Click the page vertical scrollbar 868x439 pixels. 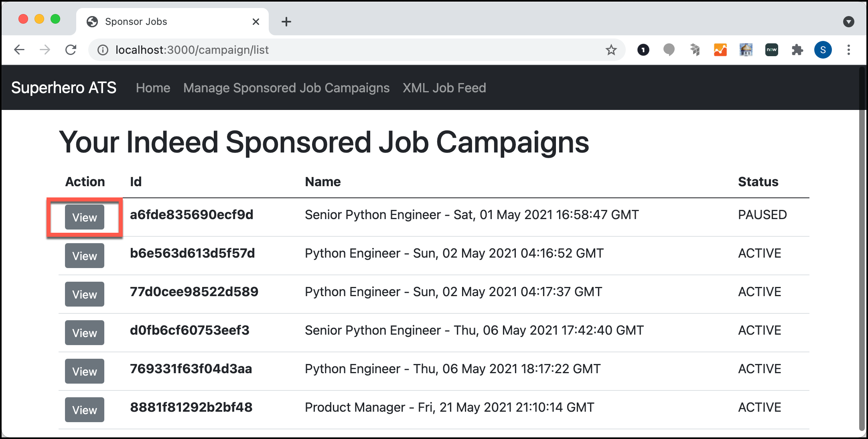pos(862,249)
